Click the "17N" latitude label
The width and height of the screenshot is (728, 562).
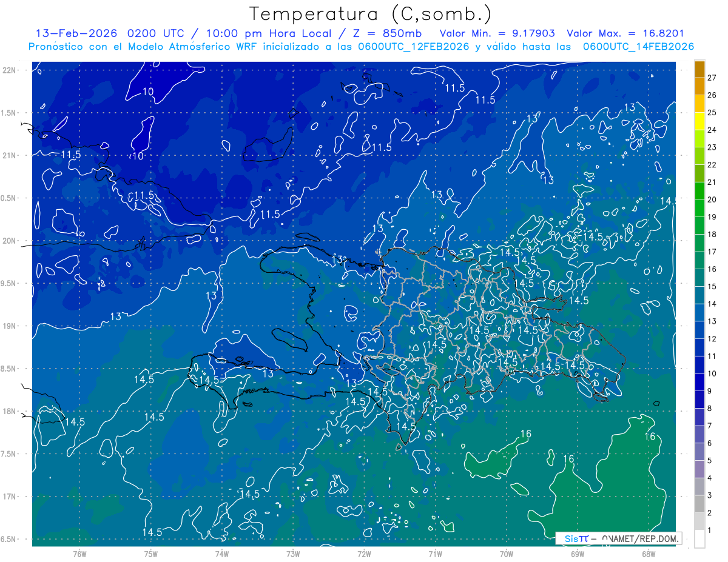10,497
